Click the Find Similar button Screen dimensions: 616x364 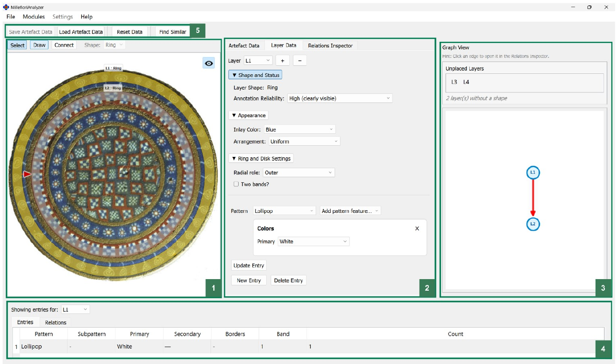(x=173, y=32)
